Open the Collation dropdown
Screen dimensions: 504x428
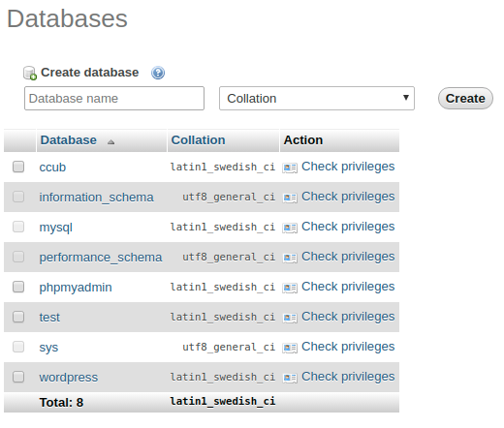pyautogui.click(x=317, y=99)
